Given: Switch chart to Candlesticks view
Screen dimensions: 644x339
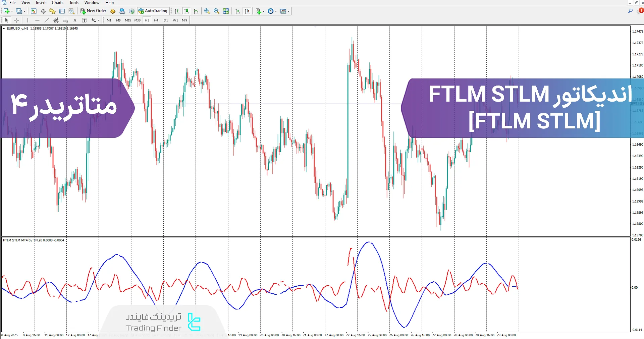Looking at the screenshot, I should pyautogui.click(x=186, y=11).
